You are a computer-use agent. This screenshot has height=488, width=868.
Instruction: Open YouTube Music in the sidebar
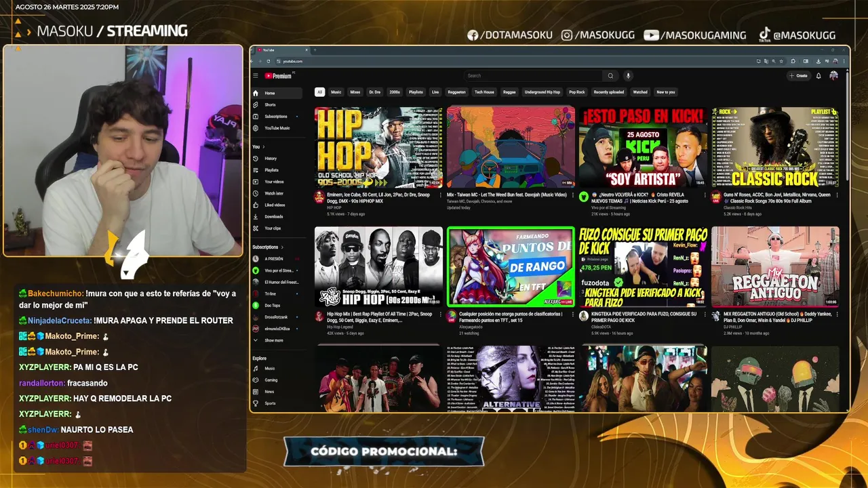click(277, 127)
